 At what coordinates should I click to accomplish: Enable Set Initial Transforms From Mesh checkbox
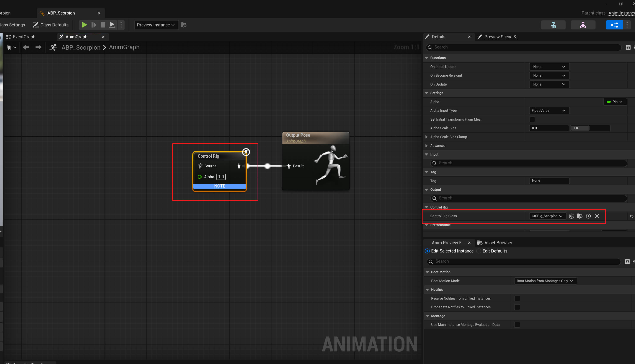532,119
